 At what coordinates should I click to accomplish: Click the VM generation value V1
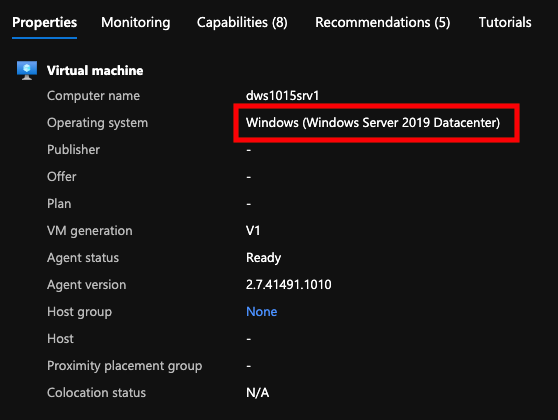click(253, 231)
